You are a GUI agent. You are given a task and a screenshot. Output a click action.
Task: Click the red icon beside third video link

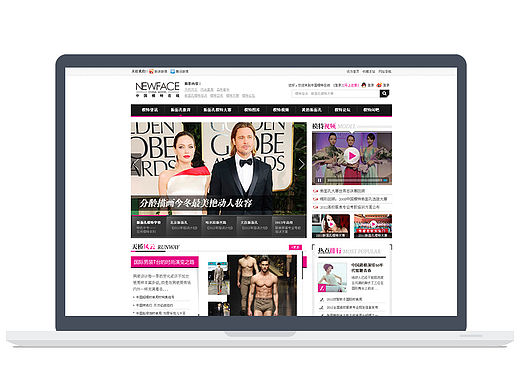tap(315, 207)
